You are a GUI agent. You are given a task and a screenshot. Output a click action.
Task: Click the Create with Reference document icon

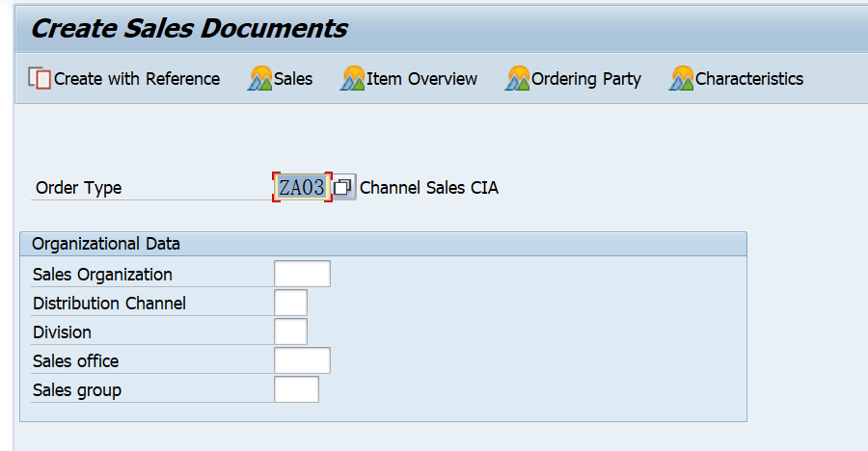[40, 79]
